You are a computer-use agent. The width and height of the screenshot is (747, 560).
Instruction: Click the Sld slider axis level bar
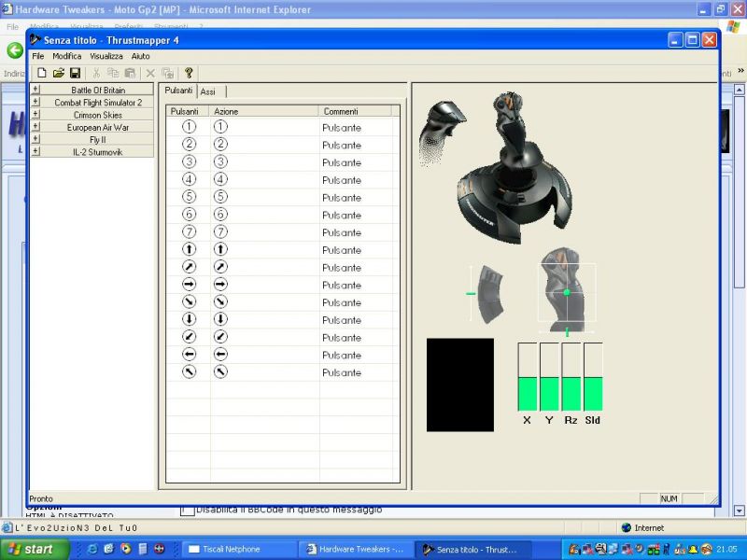tap(593, 377)
